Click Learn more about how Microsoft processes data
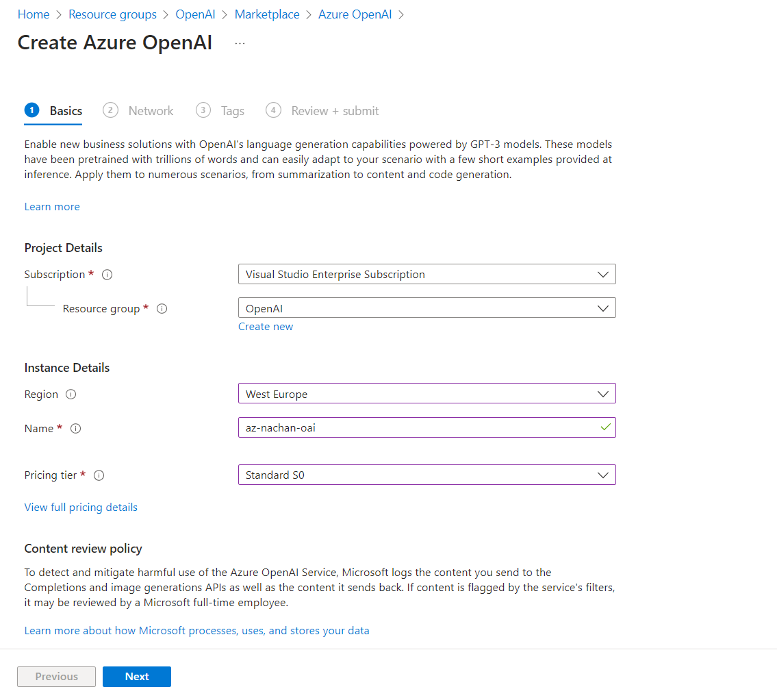The width and height of the screenshot is (777, 700). point(196,631)
